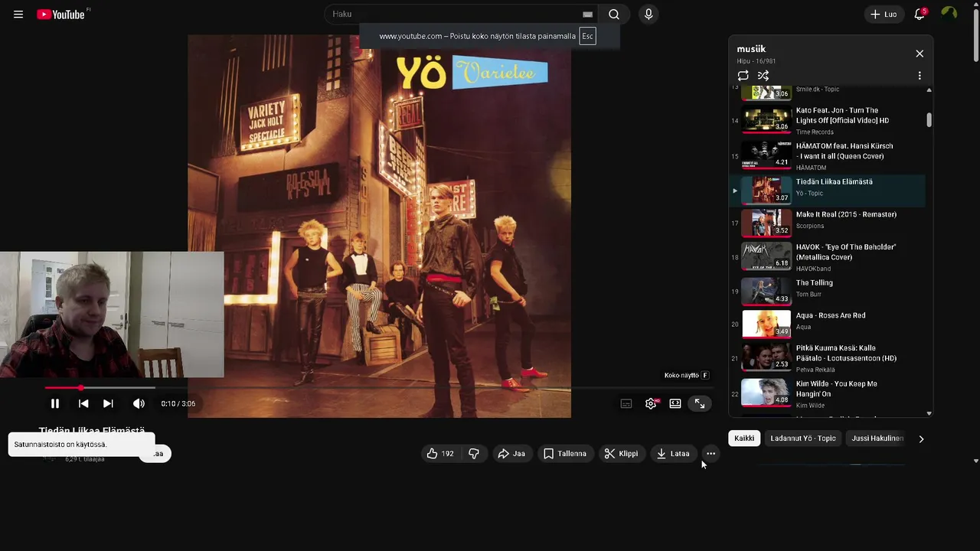The height and width of the screenshot is (551, 980).
Task: Click the musiik playlist title
Action: tap(751, 49)
